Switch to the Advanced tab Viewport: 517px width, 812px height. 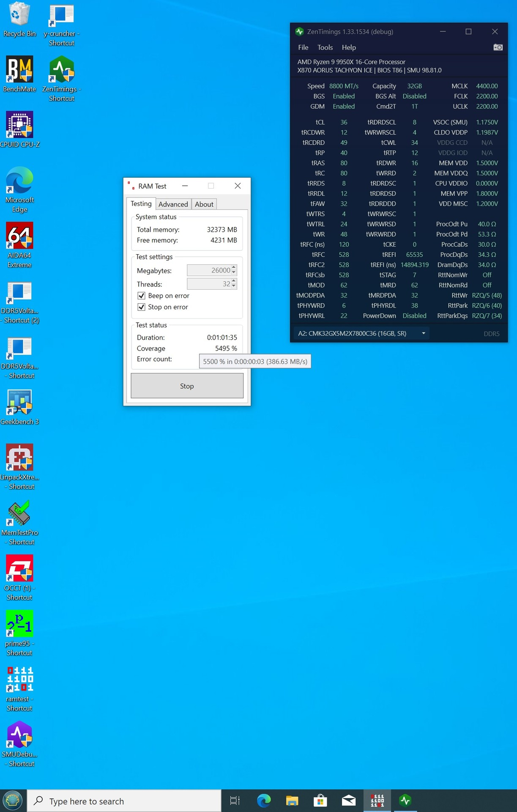coord(173,204)
